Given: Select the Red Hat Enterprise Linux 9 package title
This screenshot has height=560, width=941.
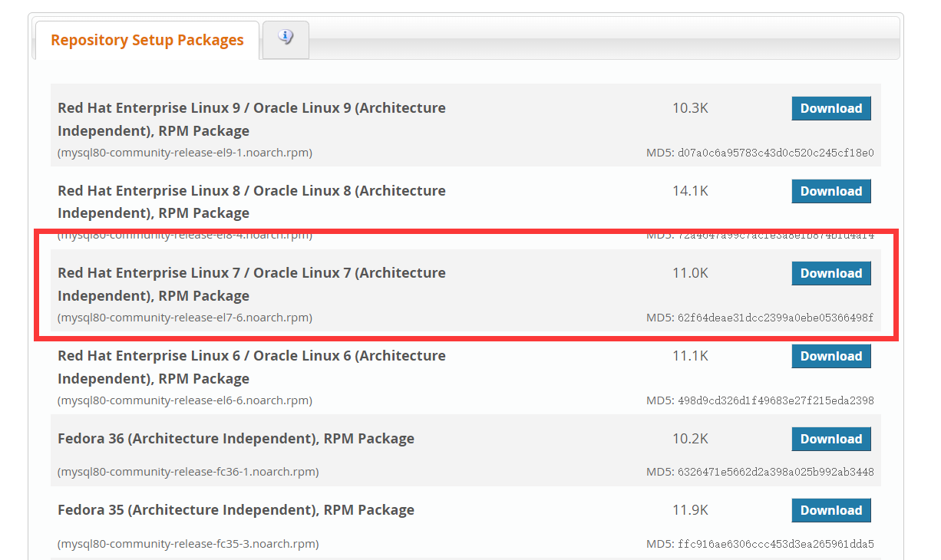Looking at the screenshot, I should pos(252,119).
